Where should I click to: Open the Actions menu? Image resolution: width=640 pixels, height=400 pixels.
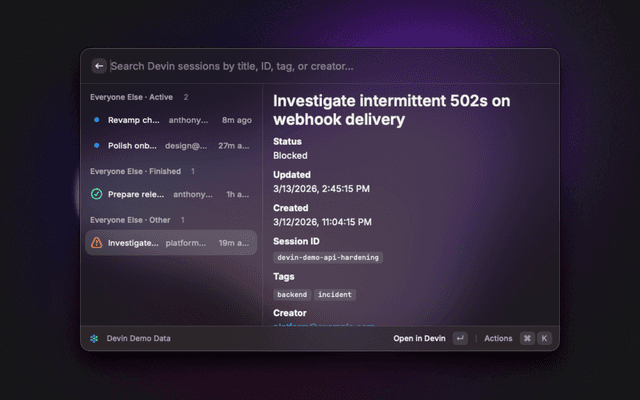498,339
